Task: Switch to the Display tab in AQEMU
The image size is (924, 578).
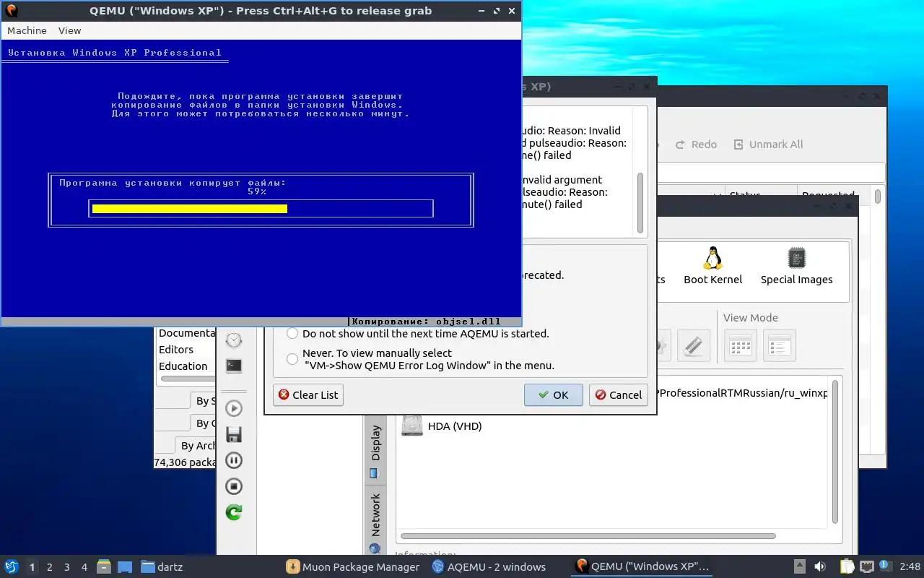Action: click(x=375, y=450)
